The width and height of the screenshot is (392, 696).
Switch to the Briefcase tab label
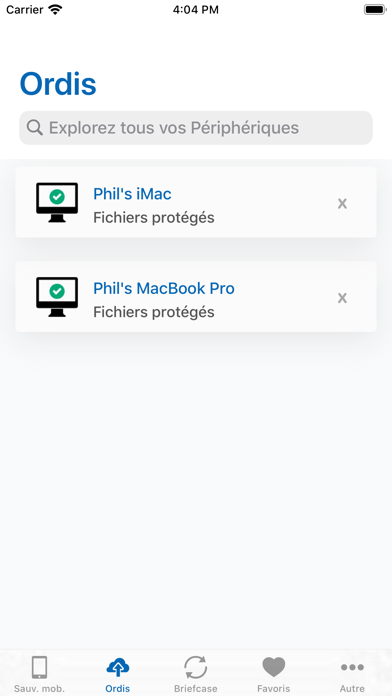196,689
